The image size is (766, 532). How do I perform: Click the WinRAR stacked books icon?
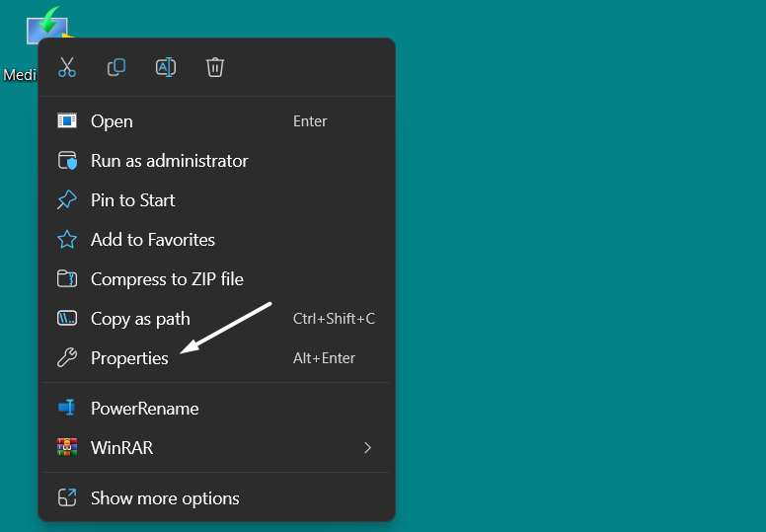(67, 448)
